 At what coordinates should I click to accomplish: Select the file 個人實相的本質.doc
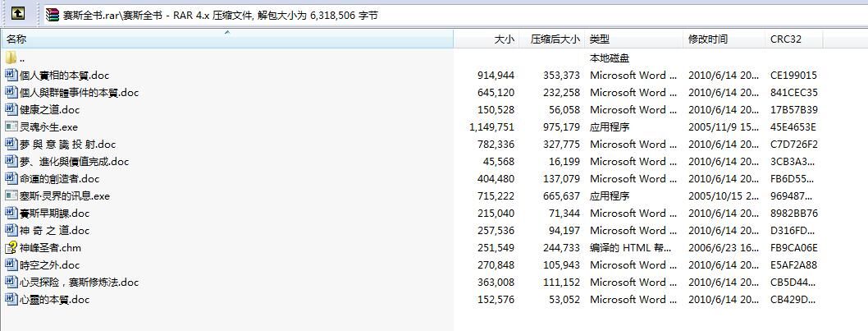click(64, 76)
